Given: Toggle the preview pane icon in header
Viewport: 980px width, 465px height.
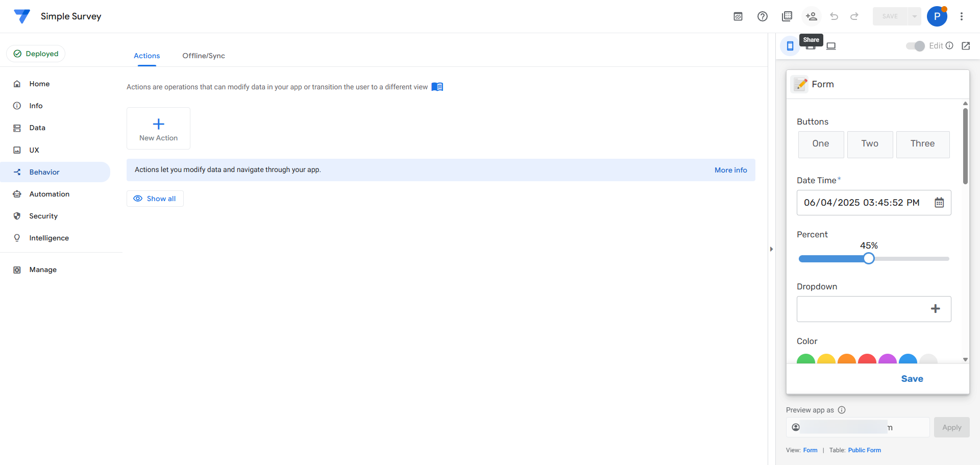Looking at the screenshot, I should point(738,16).
